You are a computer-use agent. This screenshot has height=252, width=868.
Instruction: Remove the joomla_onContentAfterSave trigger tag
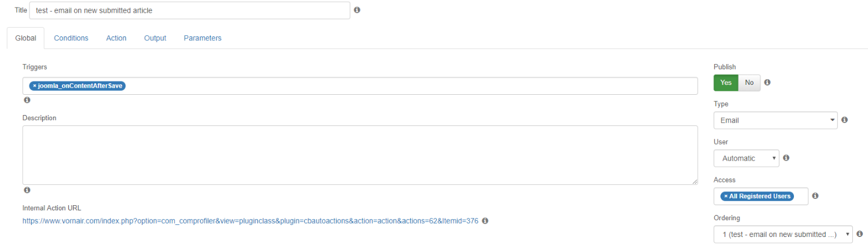pyautogui.click(x=35, y=86)
